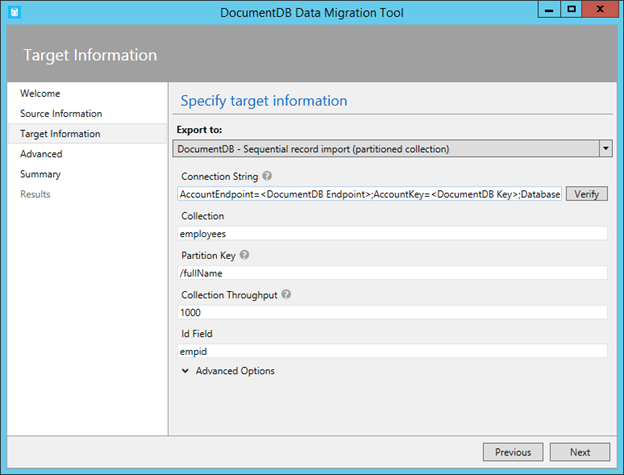Screen dimensions: 624x475
Task: Focus the Connection String input field
Action: (x=368, y=194)
